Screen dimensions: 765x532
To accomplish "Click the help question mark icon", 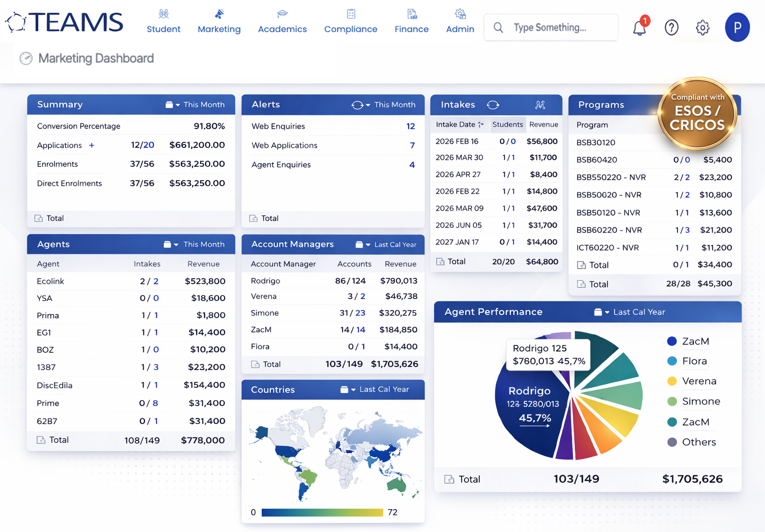I will 671,27.
